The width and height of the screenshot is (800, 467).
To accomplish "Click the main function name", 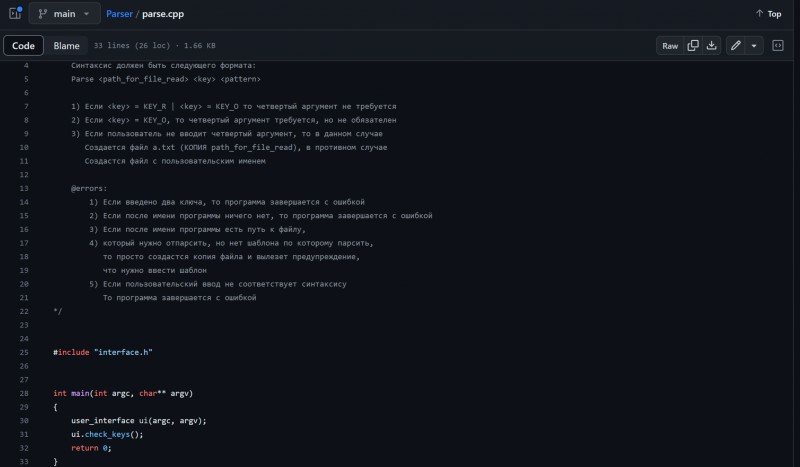I will click(80, 394).
